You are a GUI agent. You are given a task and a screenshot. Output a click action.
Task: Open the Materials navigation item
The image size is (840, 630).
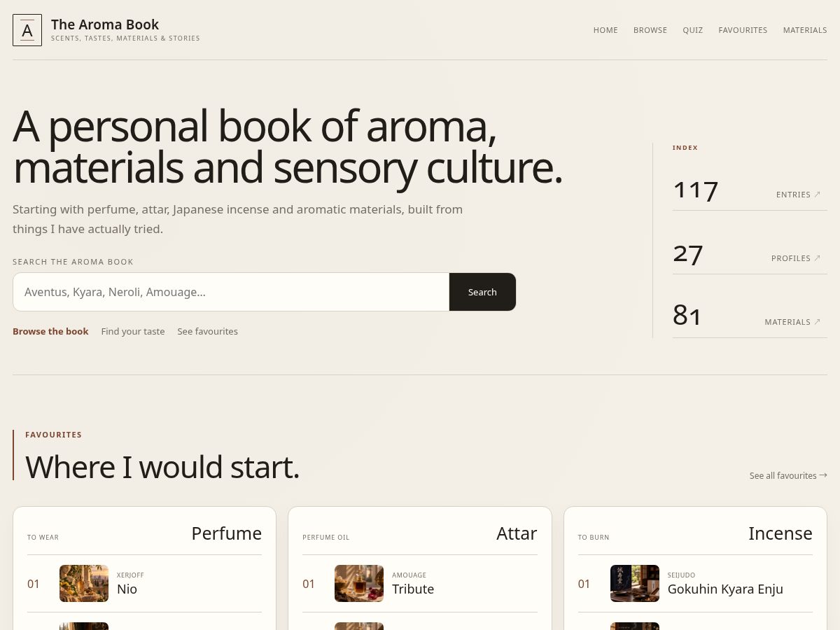(805, 30)
